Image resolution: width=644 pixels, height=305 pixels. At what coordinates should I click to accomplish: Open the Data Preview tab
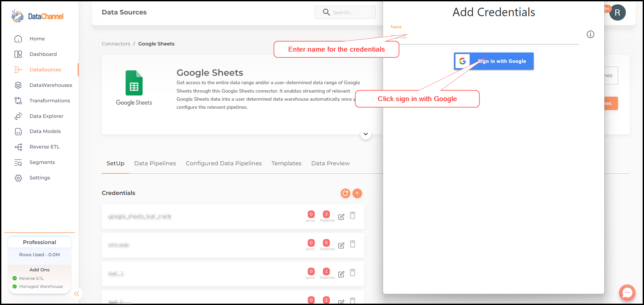pyautogui.click(x=330, y=164)
